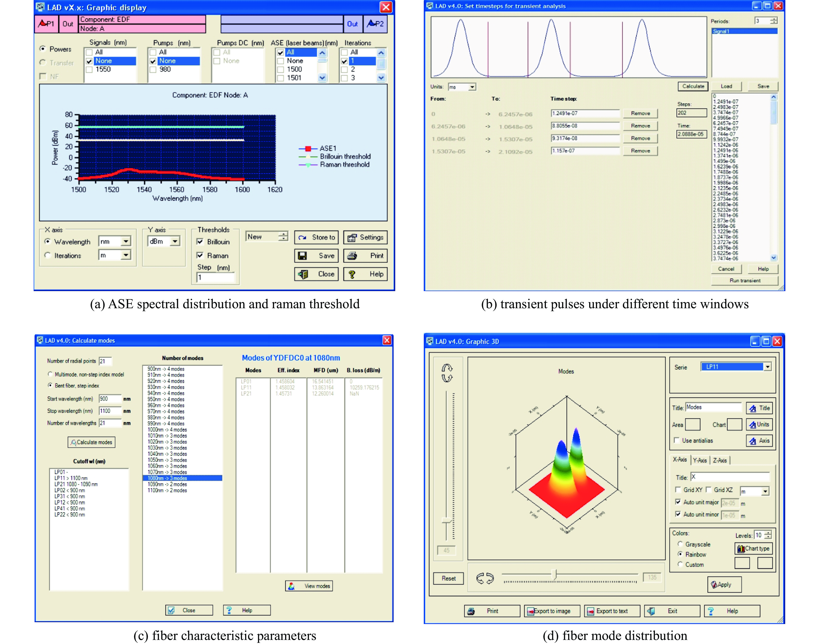The height and width of the screenshot is (644, 819).
Task: Click the Export to image icon
Action: coord(530,611)
